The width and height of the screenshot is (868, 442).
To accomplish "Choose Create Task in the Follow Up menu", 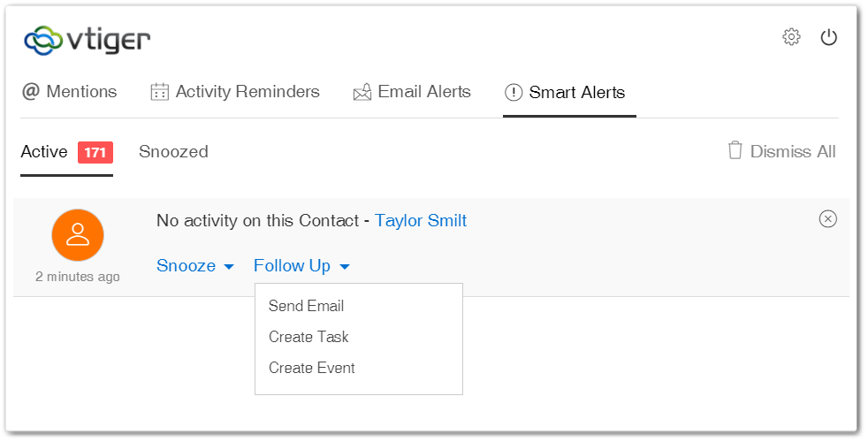I will click(308, 337).
